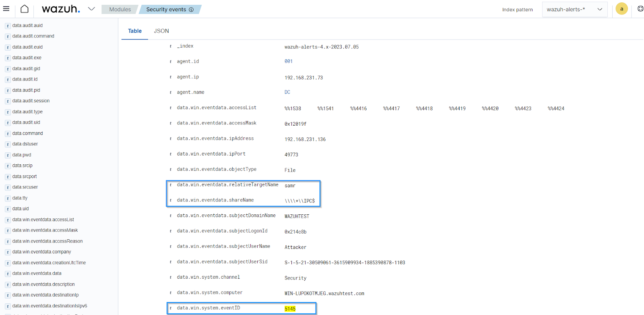This screenshot has width=644, height=315.
Task: Click relativeTargetName value samr
Action: 290,186
